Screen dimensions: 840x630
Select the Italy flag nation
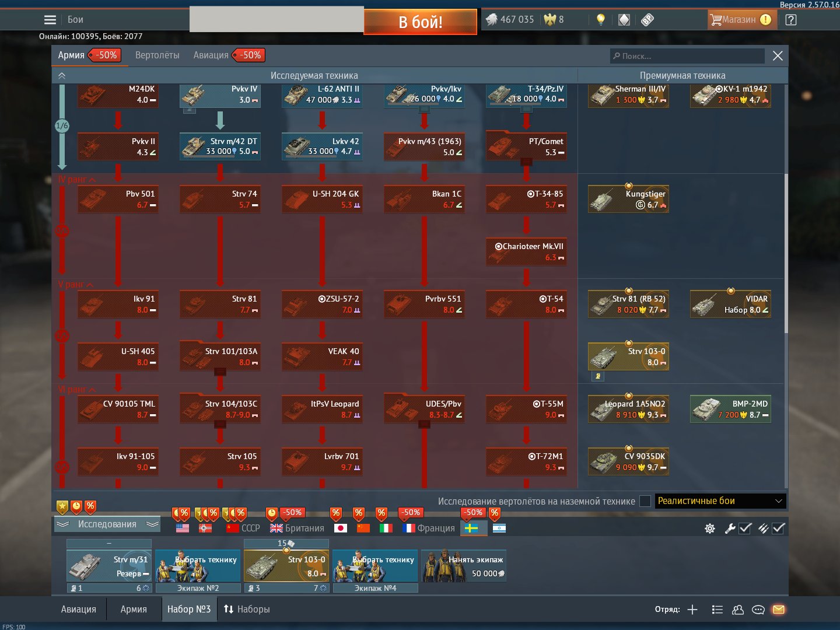386,528
